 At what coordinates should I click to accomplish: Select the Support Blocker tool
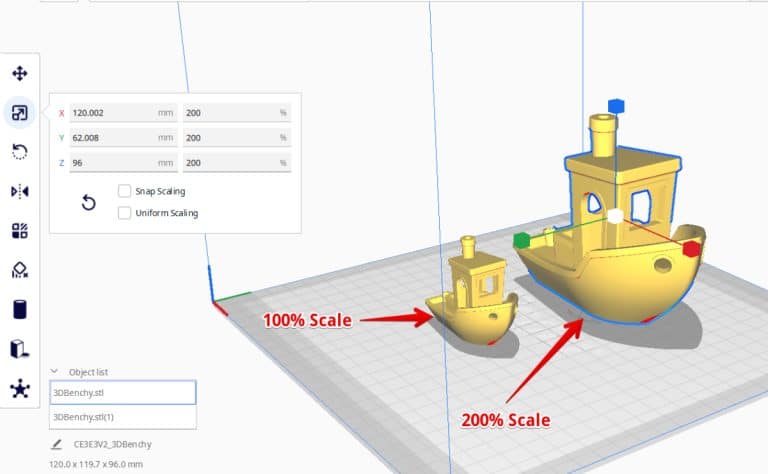coord(19,270)
